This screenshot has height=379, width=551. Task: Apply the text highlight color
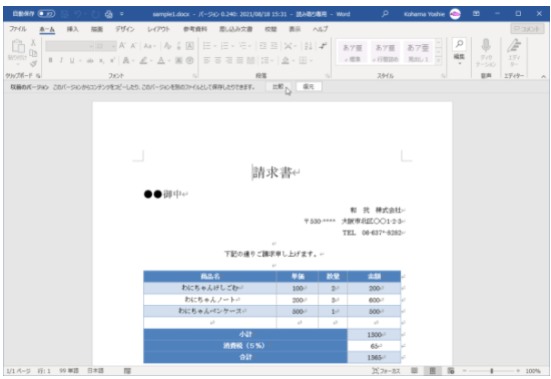[x=143, y=60]
